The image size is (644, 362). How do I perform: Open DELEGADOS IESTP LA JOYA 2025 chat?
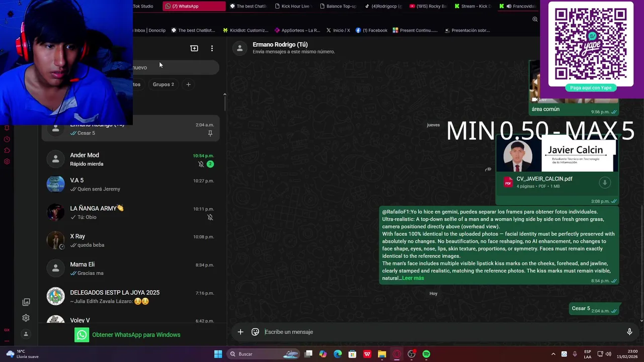130,297
